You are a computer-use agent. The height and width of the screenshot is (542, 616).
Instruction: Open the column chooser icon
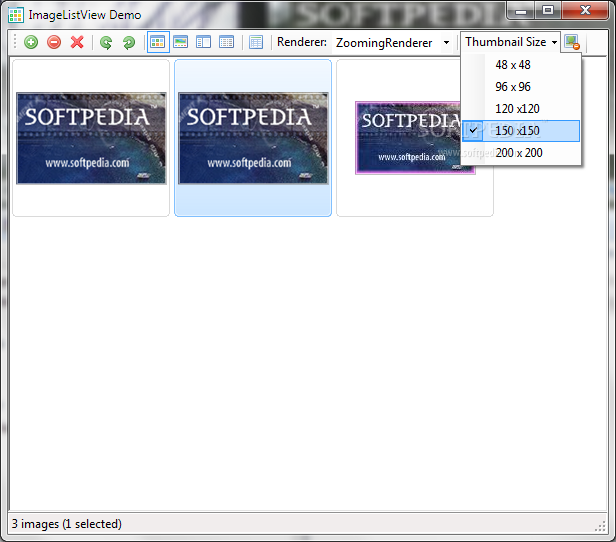click(256, 42)
